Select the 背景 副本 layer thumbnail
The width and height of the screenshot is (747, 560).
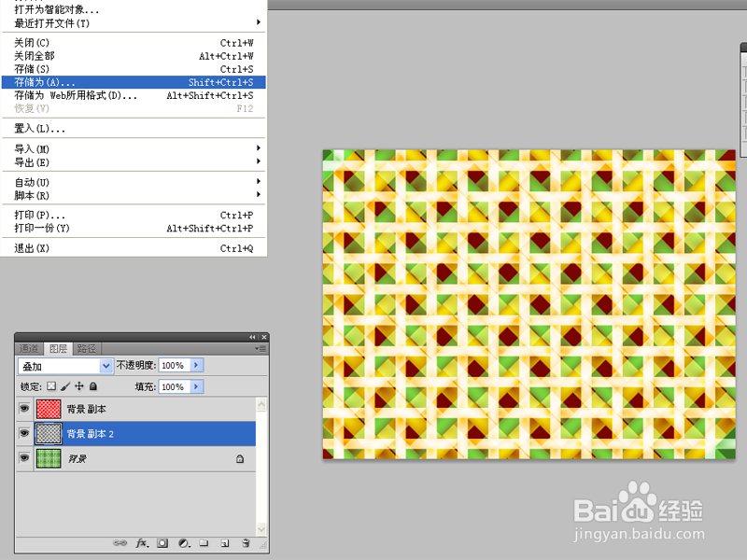(x=49, y=409)
